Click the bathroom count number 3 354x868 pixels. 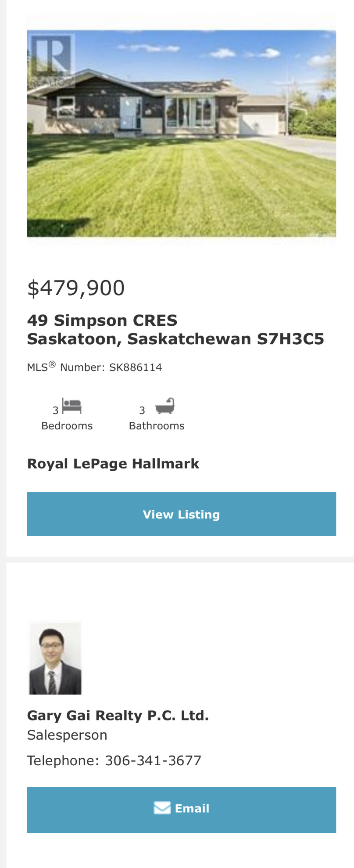(142, 411)
